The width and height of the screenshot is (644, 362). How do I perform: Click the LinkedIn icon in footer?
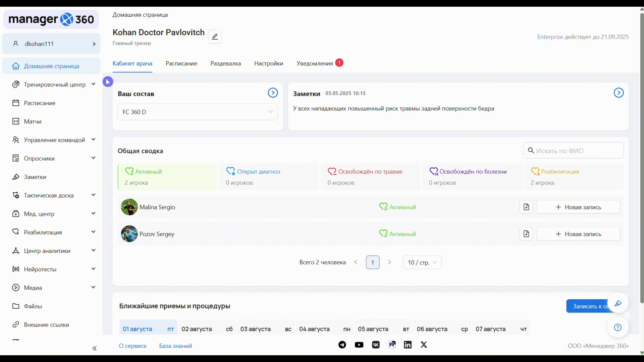tap(408, 345)
